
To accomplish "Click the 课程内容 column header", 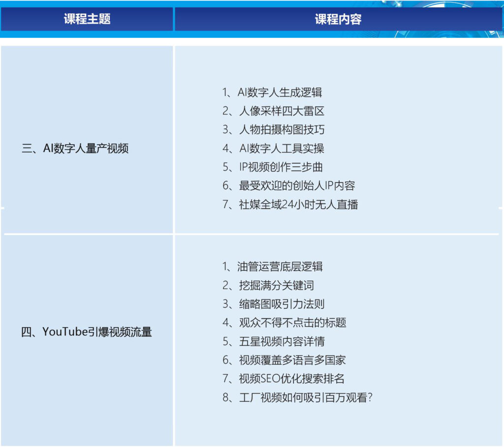I will click(338, 19).
